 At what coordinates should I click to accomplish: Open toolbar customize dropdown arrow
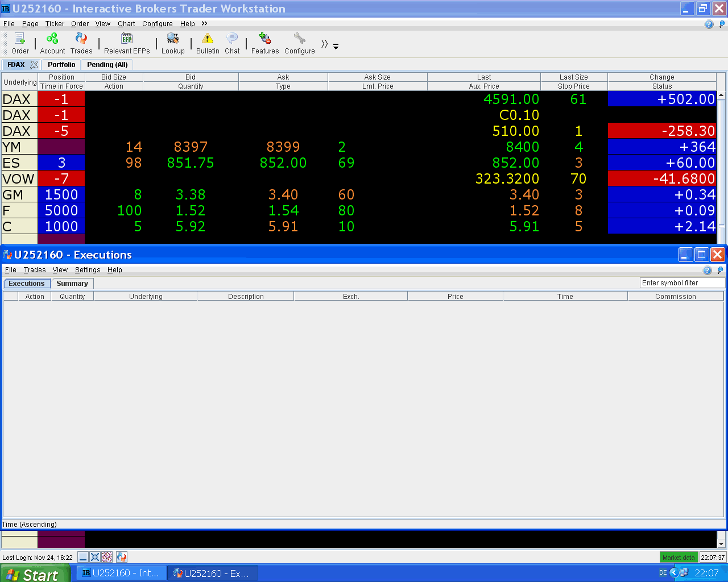coord(336,47)
